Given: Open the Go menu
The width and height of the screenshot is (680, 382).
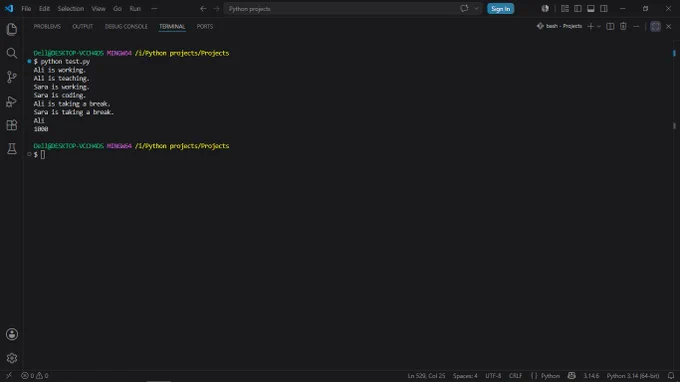Looking at the screenshot, I should [117, 9].
